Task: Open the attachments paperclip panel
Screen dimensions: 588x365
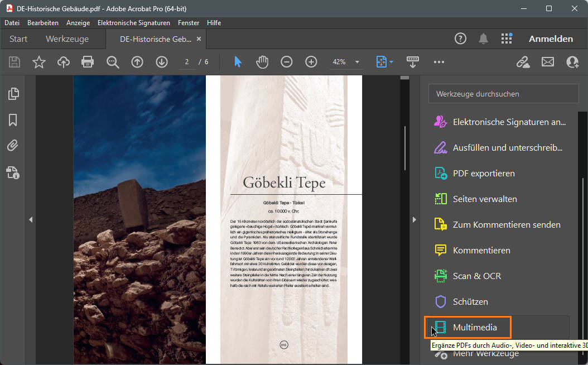Action: coord(13,146)
